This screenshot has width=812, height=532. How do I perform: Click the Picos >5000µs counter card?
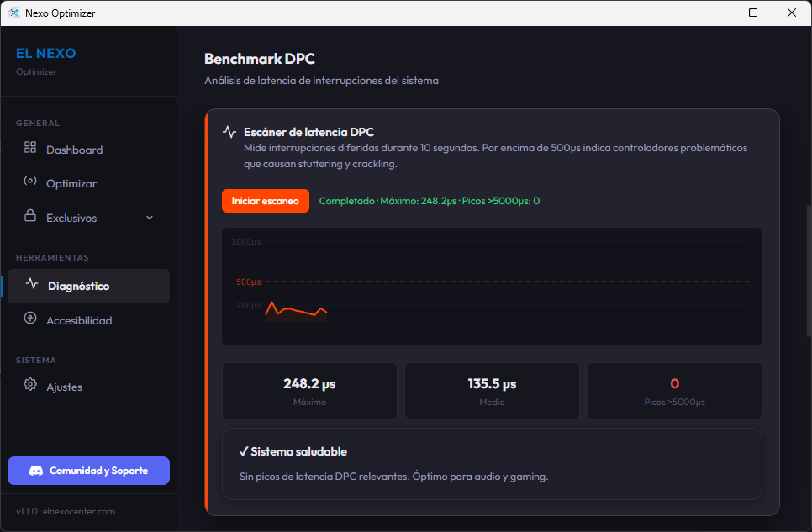pyautogui.click(x=674, y=390)
